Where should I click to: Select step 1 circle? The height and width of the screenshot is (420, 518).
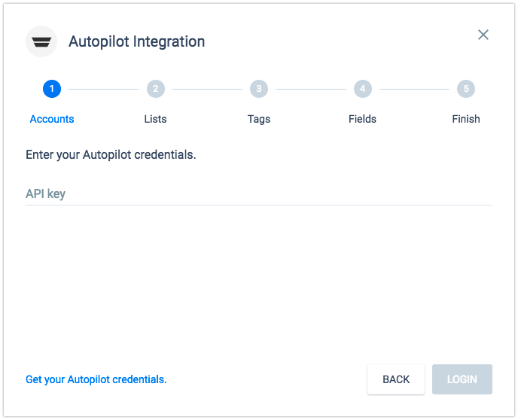click(x=52, y=89)
